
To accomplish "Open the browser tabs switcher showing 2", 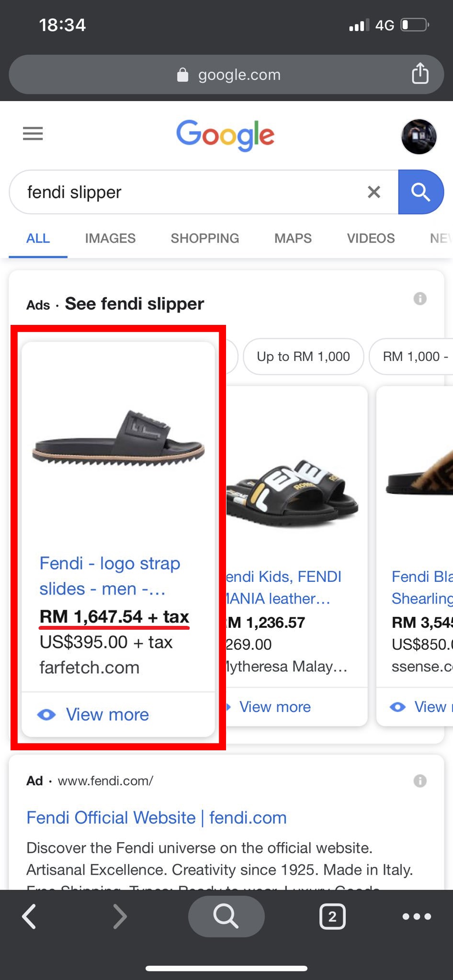I will click(x=332, y=916).
